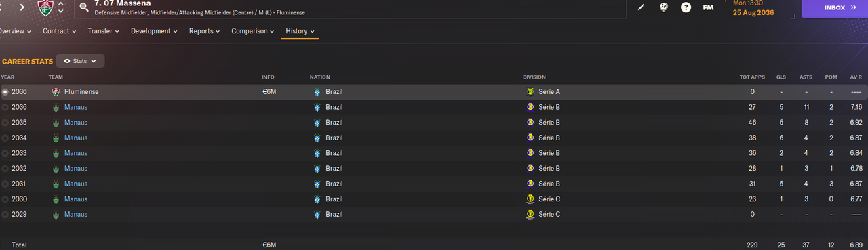Click the Fluminense club crest in header

(x=45, y=7)
